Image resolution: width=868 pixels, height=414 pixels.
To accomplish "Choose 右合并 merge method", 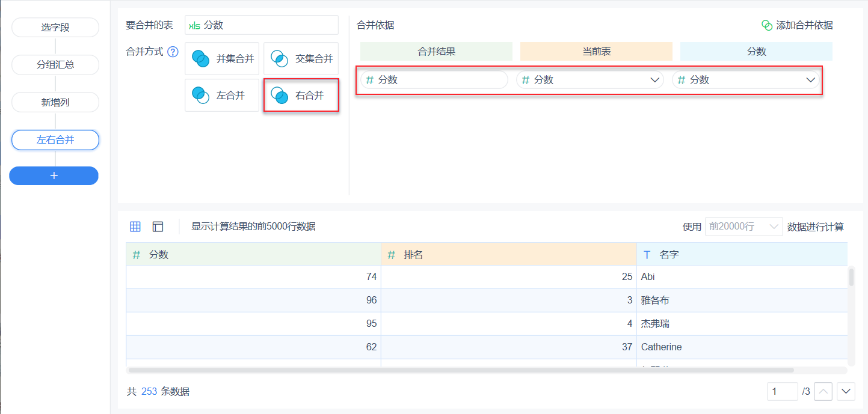I will tap(301, 95).
